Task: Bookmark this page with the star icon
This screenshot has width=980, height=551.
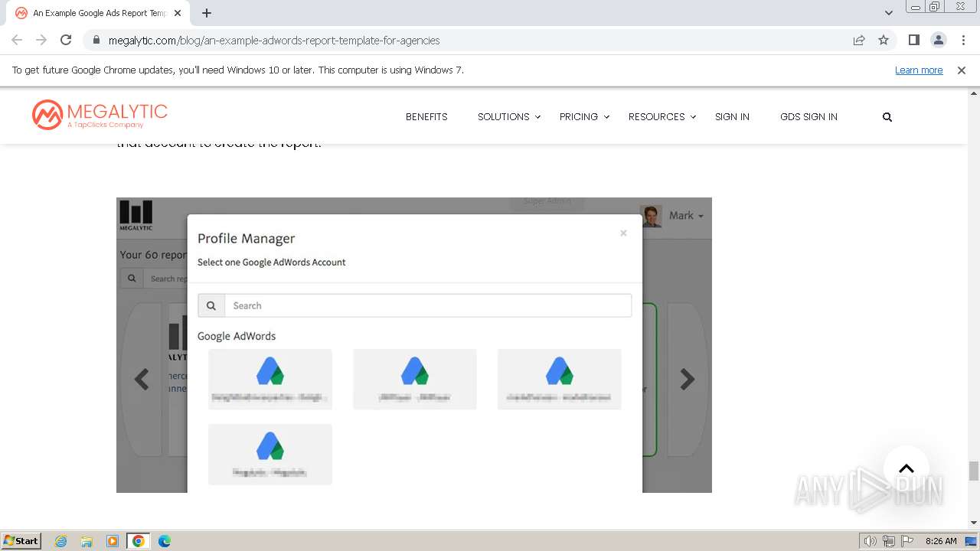Action: click(x=884, y=40)
